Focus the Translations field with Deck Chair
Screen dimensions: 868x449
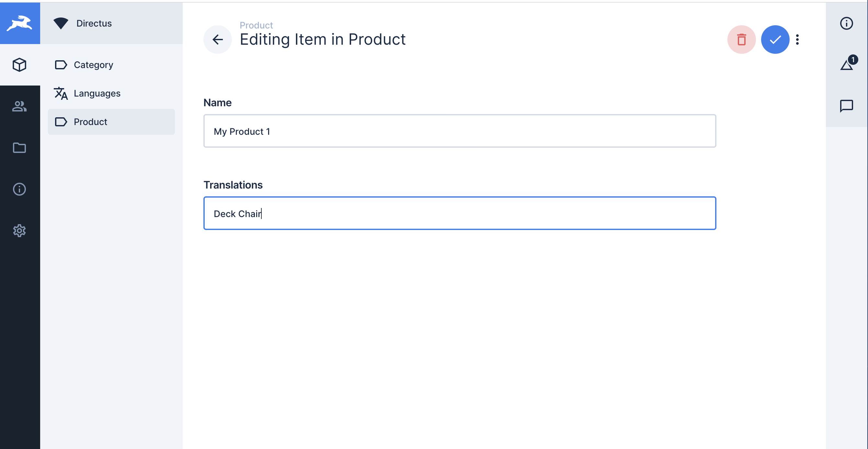click(460, 213)
